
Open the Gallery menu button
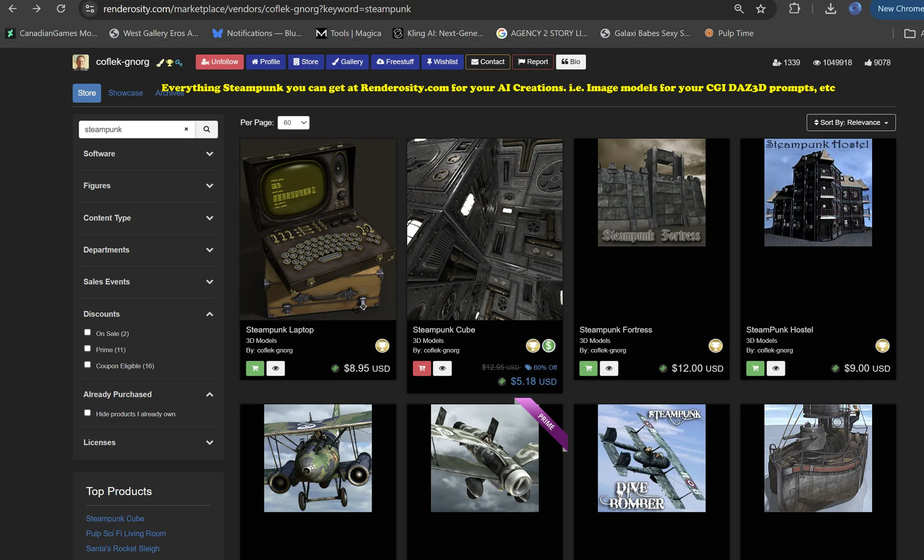pyautogui.click(x=348, y=62)
